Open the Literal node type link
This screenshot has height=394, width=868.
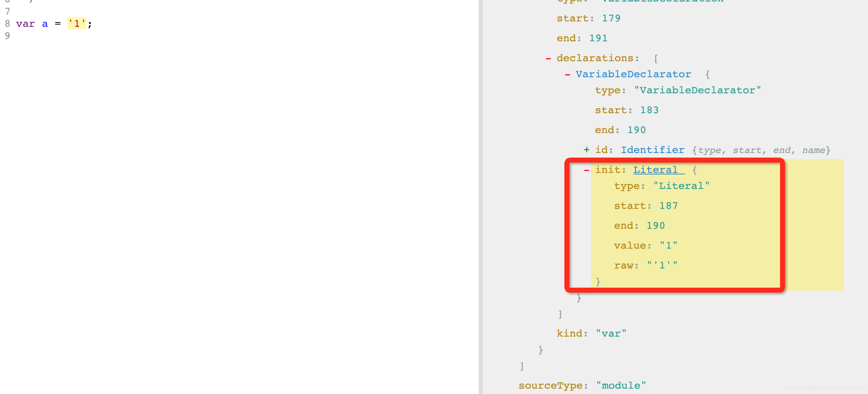coord(659,170)
